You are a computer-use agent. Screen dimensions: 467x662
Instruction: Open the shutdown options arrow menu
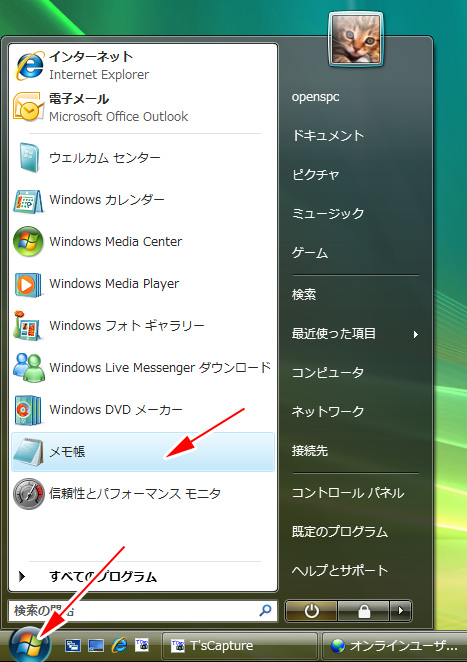click(401, 611)
